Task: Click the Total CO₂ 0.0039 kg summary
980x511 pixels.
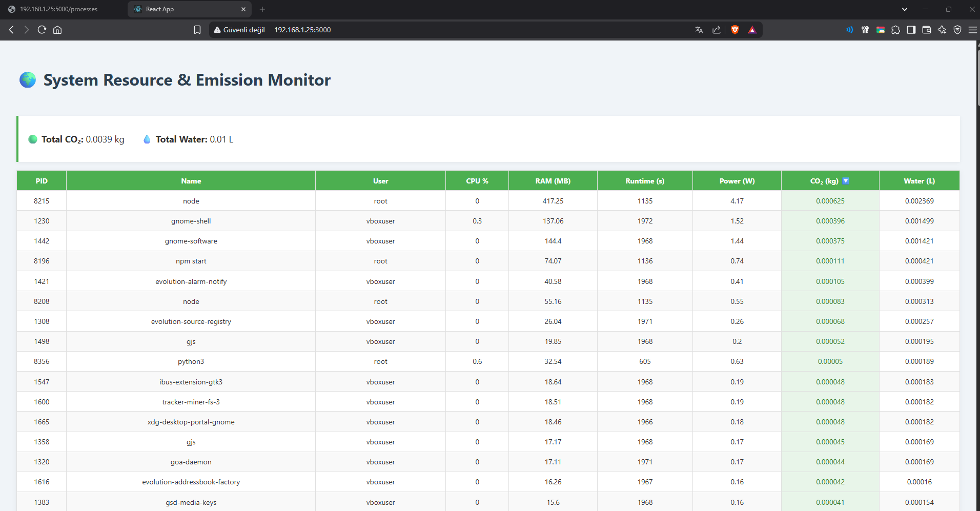Action: (x=76, y=139)
